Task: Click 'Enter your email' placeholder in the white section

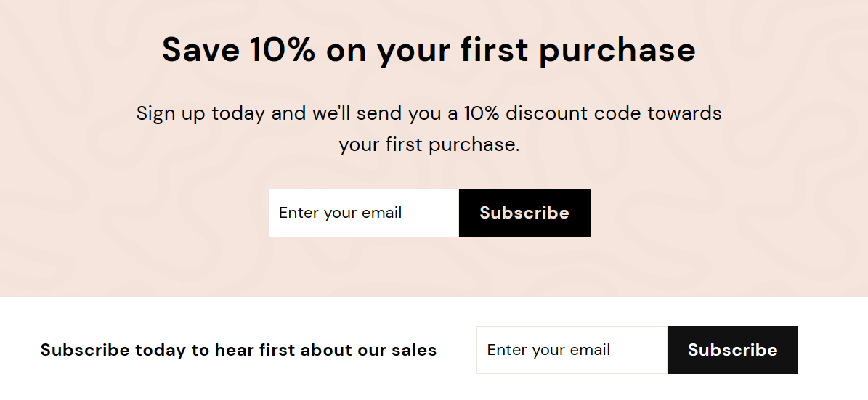Action: coord(548,350)
